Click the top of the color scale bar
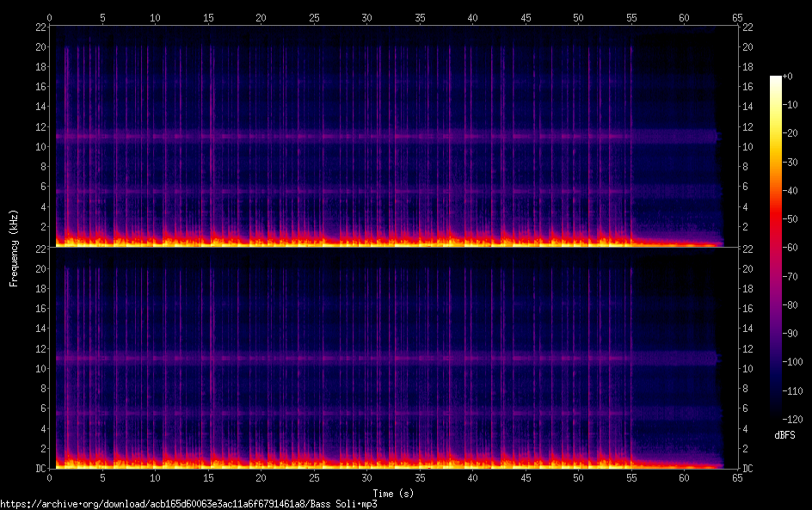Image resolution: width=812 pixels, height=510 pixels. pos(776,79)
